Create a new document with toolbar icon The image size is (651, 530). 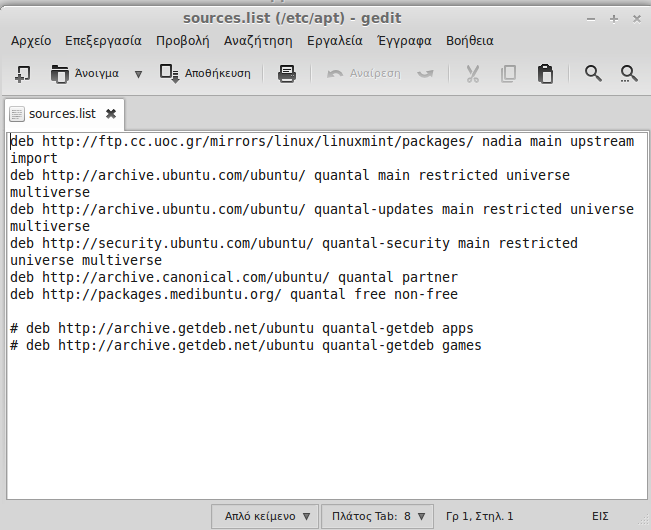tap(22, 74)
